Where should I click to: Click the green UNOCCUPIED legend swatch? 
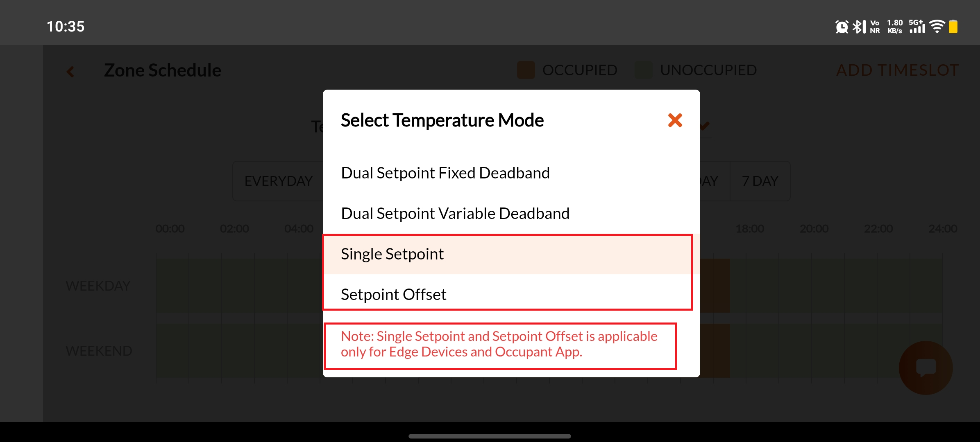[x=644, y=70]
